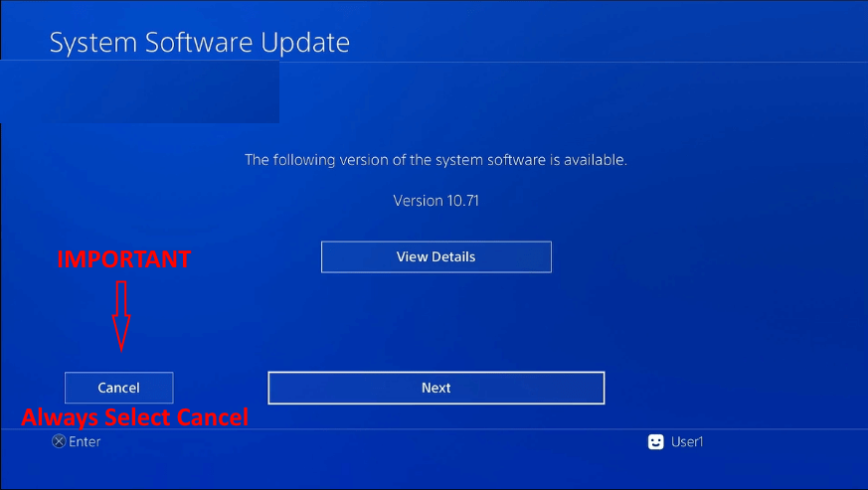Click the word Cancel in red annotation

[x=213, y=417]
